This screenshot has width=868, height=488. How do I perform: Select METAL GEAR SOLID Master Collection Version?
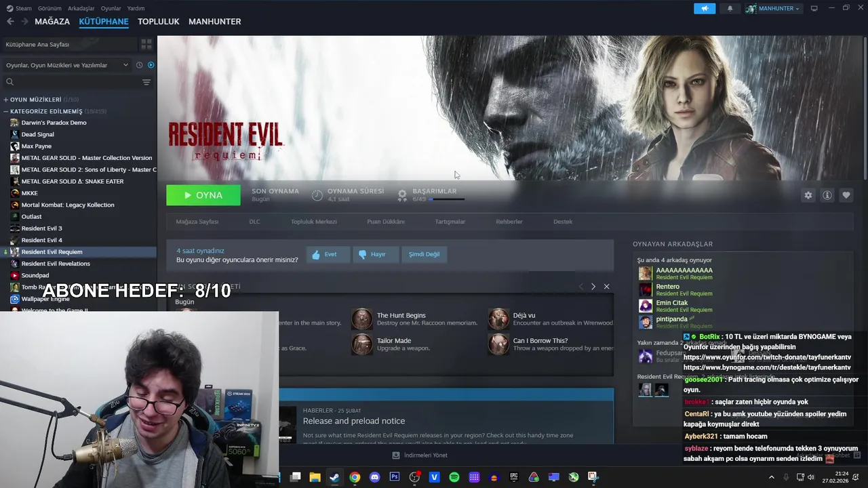pos(86,158)
